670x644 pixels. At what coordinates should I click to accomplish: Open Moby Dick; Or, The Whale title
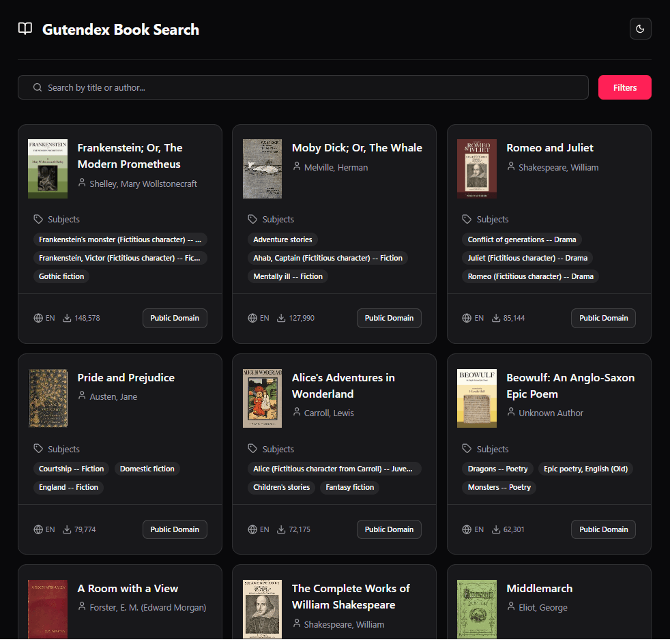coord(357,147)
